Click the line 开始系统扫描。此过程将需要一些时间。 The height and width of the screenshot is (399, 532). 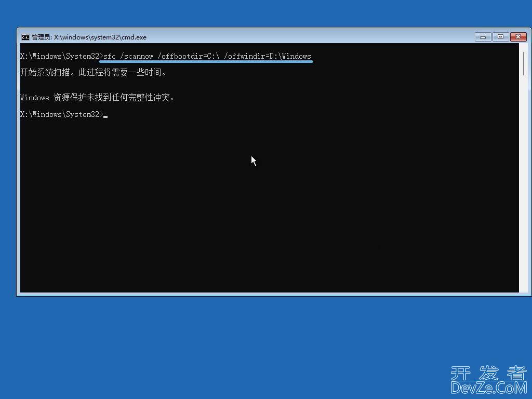click(x=93, y=72)
